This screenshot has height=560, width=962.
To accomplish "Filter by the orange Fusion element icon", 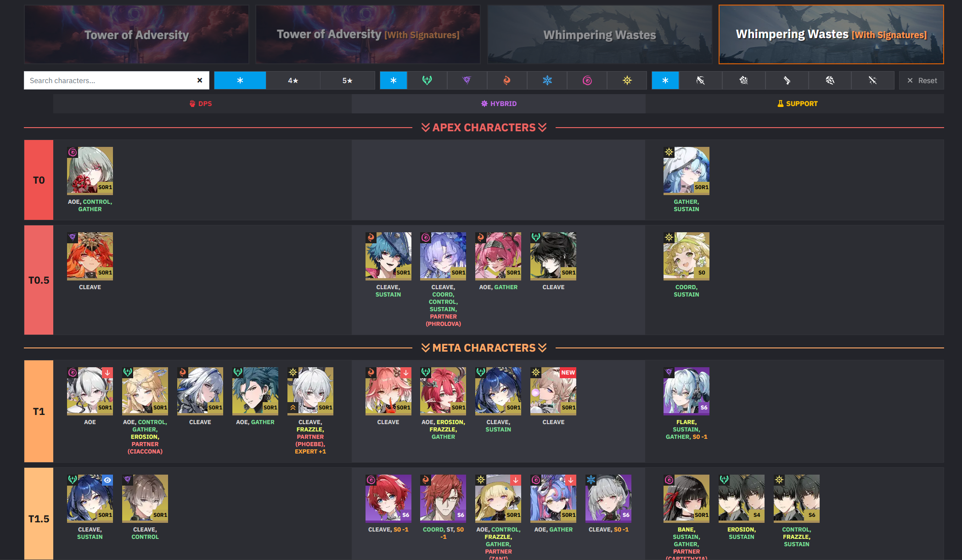I will pyautogui.click(x=506, y=80).
